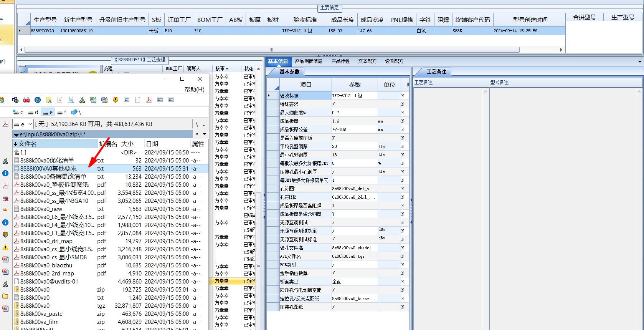This screenshot has height=330, width=644.
Task: Open the path history dropdown arrow
Action: (205, 134)
